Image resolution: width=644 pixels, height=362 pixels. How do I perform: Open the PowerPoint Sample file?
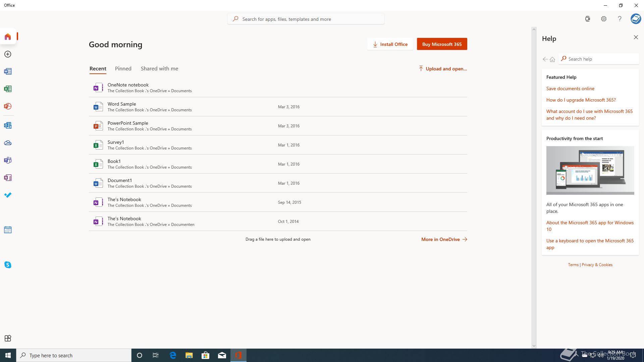(x=278, y=126)
